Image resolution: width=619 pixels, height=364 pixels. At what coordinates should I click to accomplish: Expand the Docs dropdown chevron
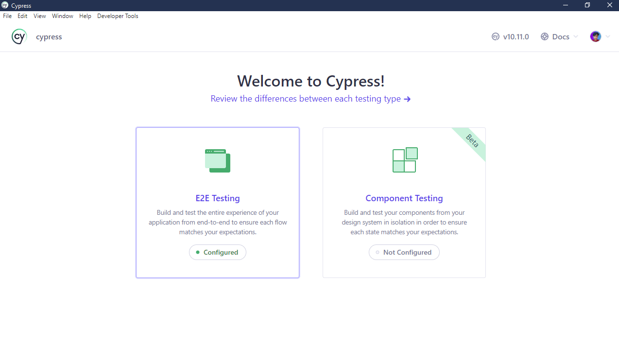[x=576, y=36]
